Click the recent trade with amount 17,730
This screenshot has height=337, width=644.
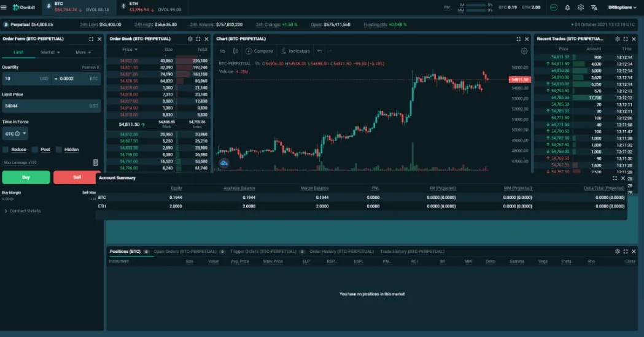586,98
